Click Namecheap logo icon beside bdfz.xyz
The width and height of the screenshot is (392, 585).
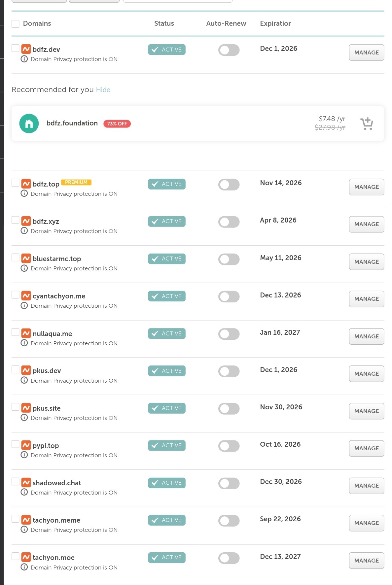click(x=26, y=221)
